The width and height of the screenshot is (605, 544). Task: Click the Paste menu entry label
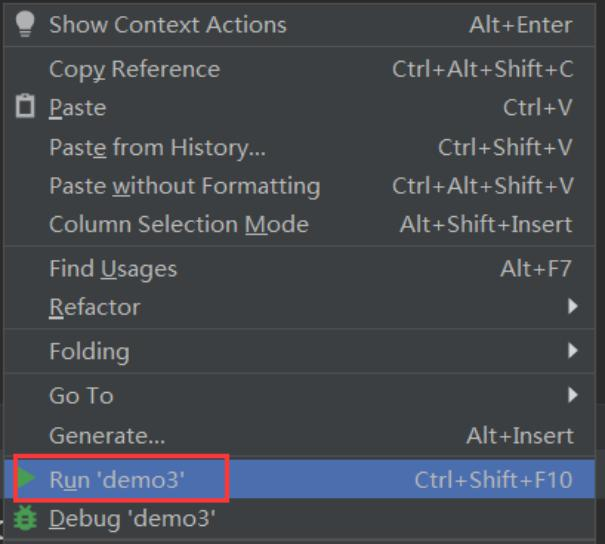[77, 107]
